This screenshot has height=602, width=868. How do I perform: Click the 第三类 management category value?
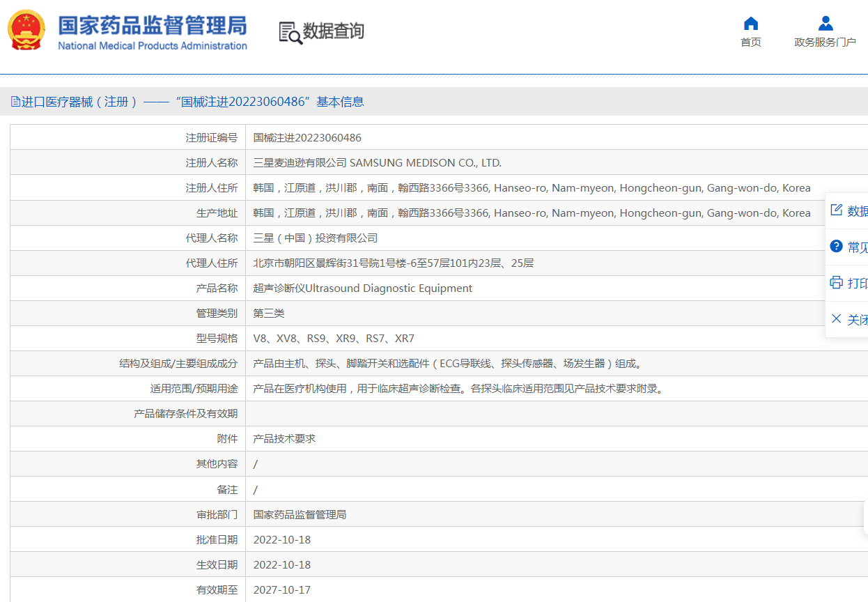point(269,314)
